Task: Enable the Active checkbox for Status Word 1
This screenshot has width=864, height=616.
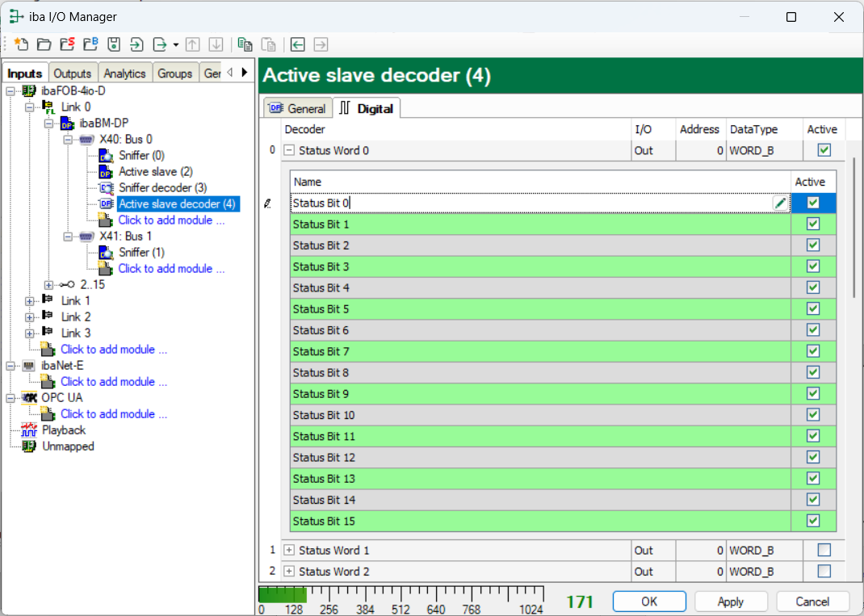Action: click(x=824, y=550)
